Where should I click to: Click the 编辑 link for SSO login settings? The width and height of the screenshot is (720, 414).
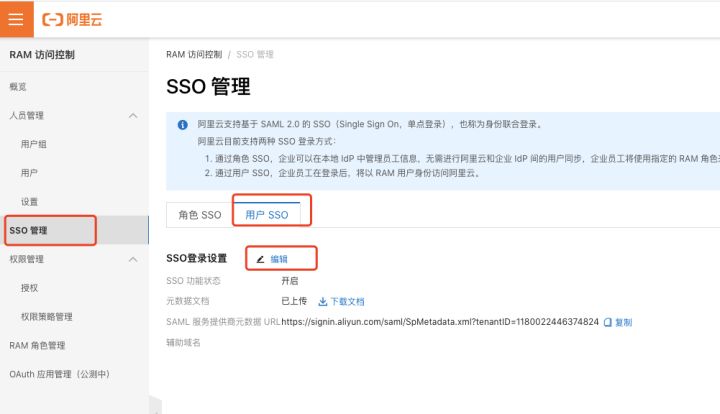(279, 259)
